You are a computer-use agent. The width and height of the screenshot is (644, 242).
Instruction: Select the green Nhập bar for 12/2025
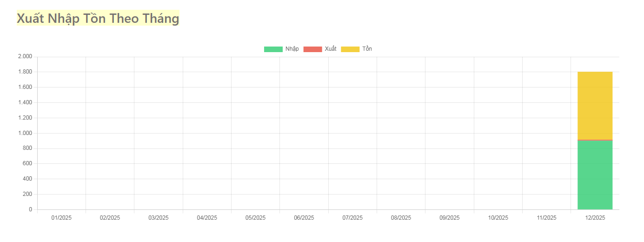pyautogui.click(x=595, y=175)
